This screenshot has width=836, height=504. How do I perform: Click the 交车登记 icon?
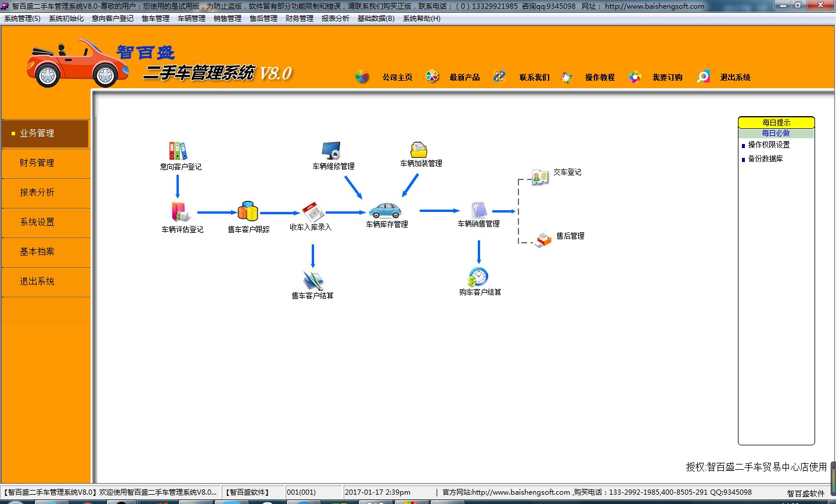[539, 176]
